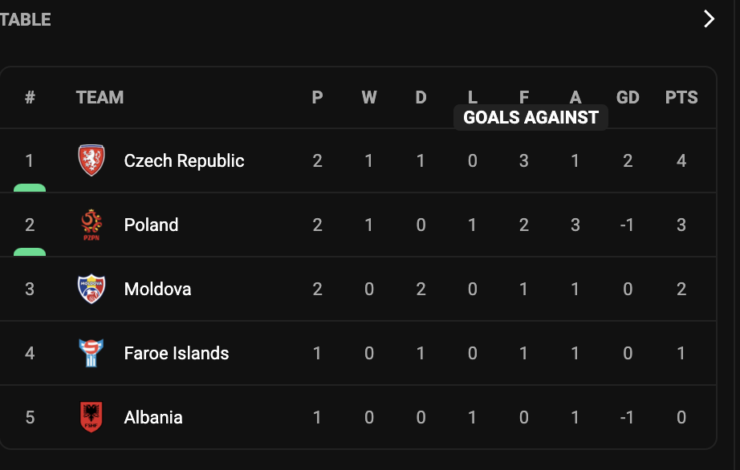This screenshot has width=740, height=470.
Task: Click the Faroe Islands team badge
Action: pyautogui.click(x=91, y=353)
